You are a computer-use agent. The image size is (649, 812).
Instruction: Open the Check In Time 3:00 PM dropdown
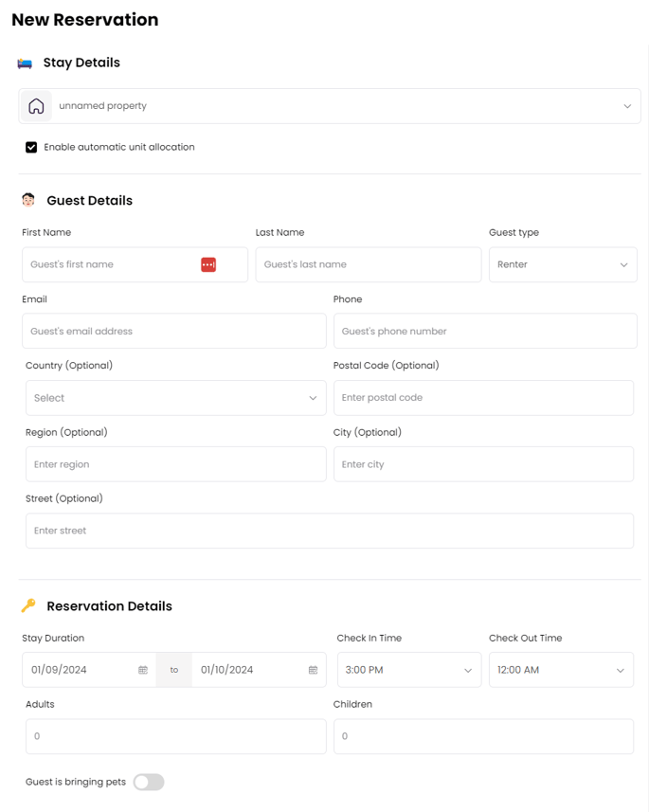pyautogui.click(x=409, y=670)
